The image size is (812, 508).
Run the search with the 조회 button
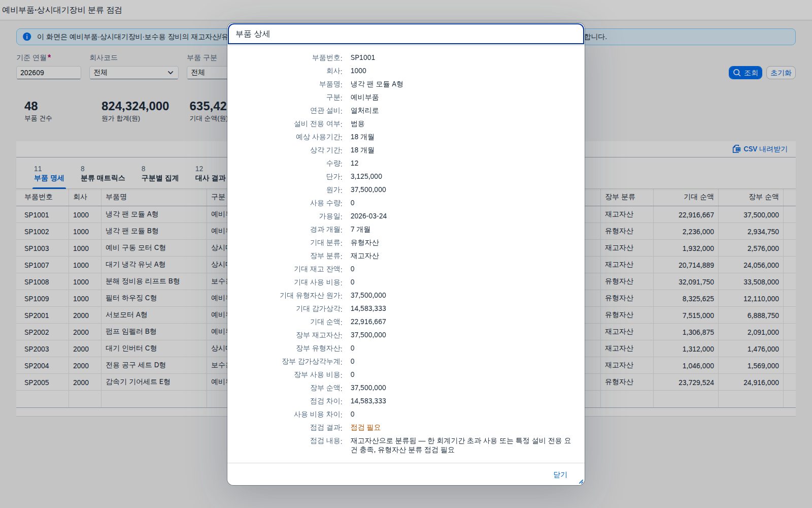point(745,73)
